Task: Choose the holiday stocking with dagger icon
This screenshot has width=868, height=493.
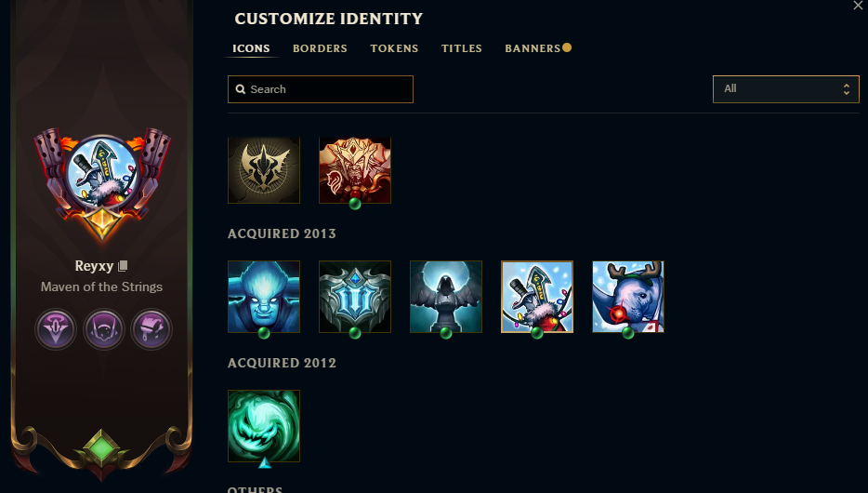Action: (537, 297)
